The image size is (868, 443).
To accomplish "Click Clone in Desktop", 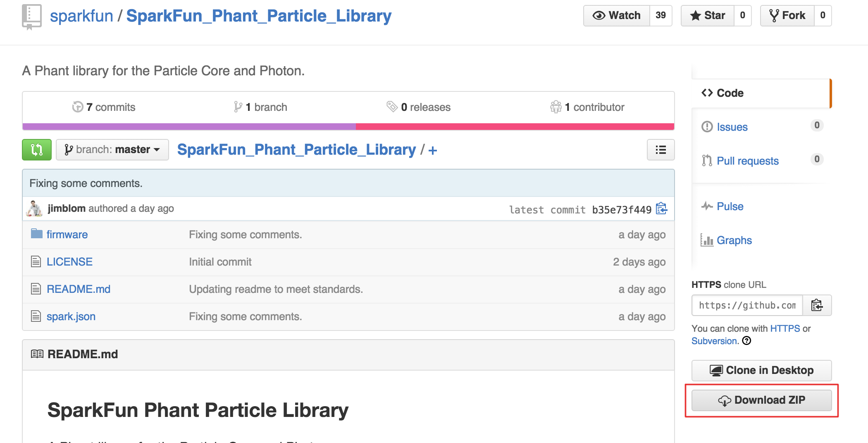I will pyautogui.click(x=761, y=371).
